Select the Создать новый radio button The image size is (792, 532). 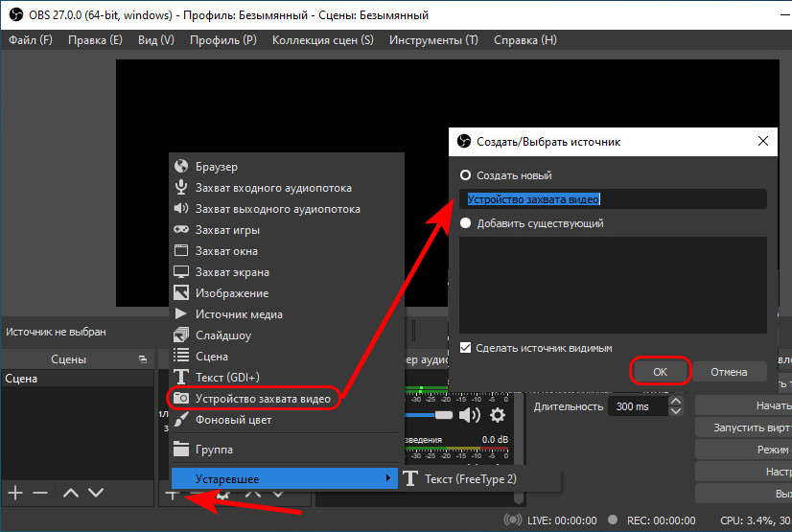point(465,175)
